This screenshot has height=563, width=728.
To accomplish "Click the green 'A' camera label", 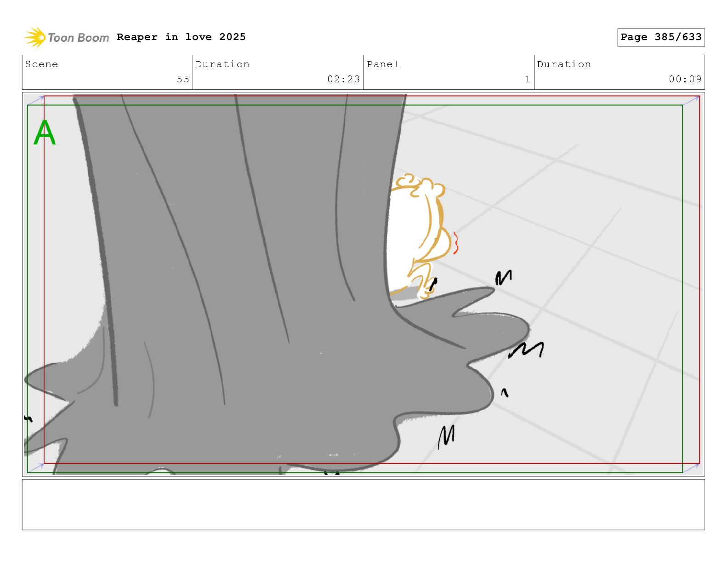I will click(x=45, y=132).
